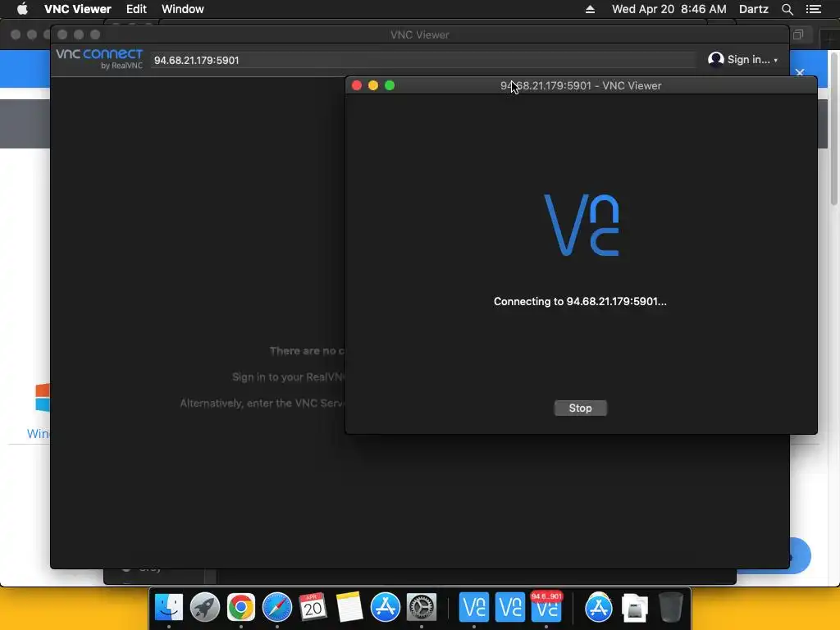Open System Preferences from the Dock
The image size is (840, 630).
[x=422, y=607]
